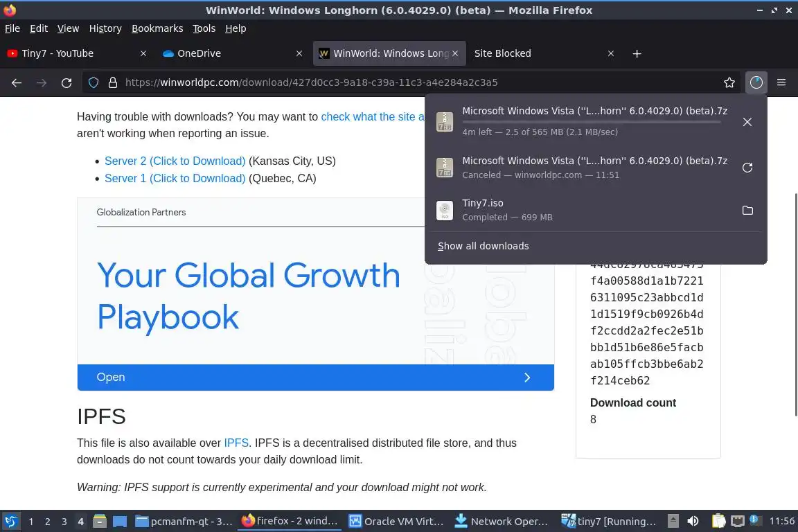This screenshot has height=532, width=798.
Task: Reload the current page
Action: [x=66, y=82]
